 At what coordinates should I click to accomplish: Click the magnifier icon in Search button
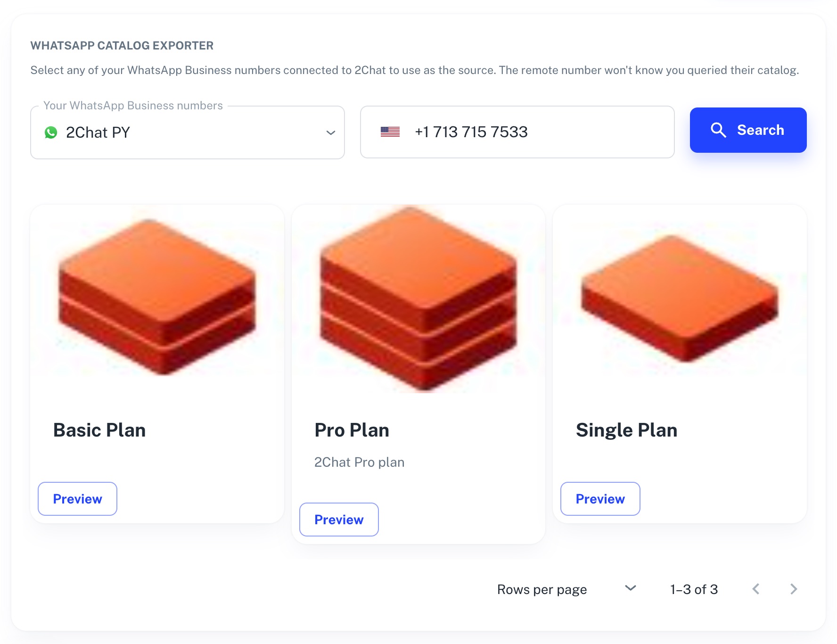pos(718,130)
